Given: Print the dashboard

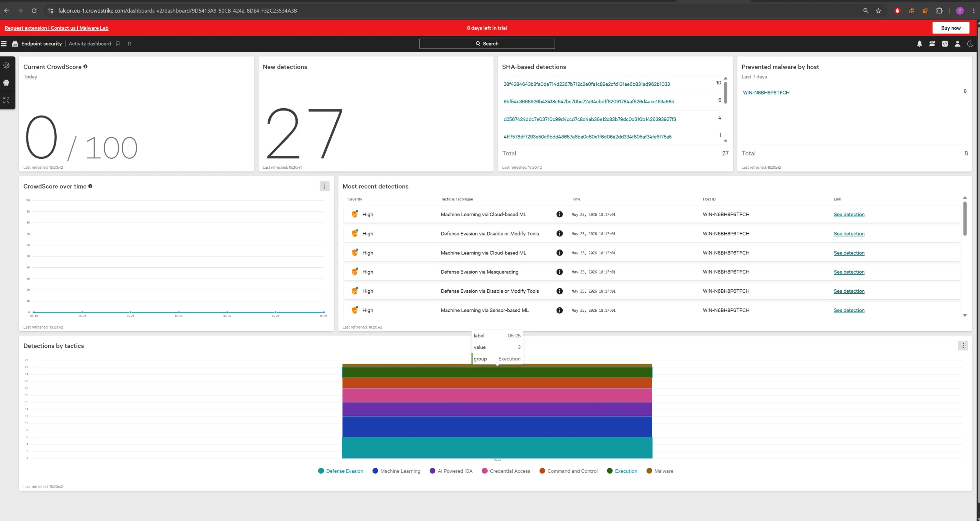Looking at the screenshot, I should pyautogui.click(x=7, y=83).
